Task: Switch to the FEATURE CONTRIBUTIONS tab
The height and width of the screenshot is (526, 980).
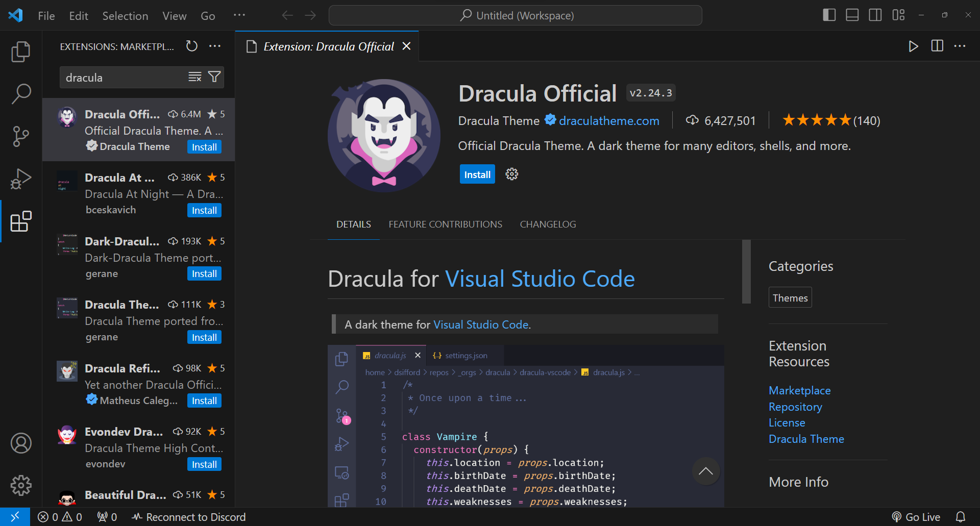Action: (x=445, y=224)
